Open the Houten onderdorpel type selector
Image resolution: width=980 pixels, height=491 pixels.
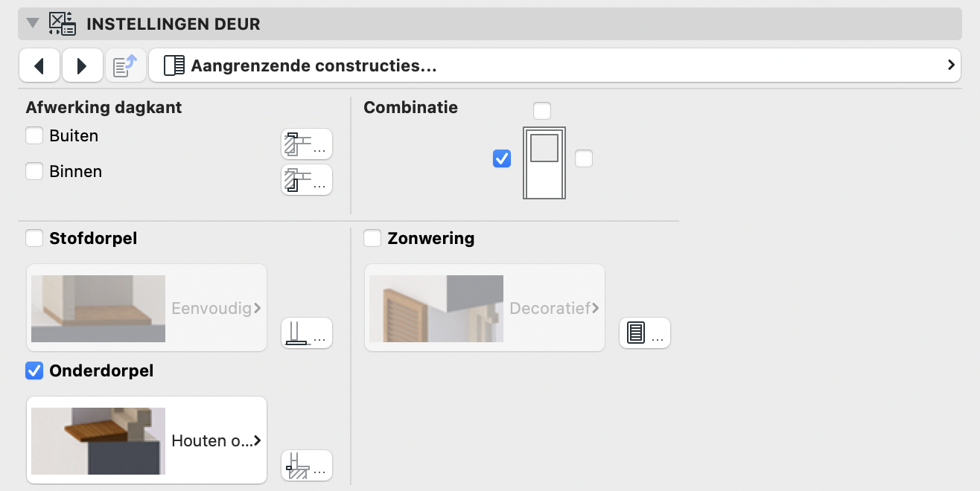pos(147,440)
